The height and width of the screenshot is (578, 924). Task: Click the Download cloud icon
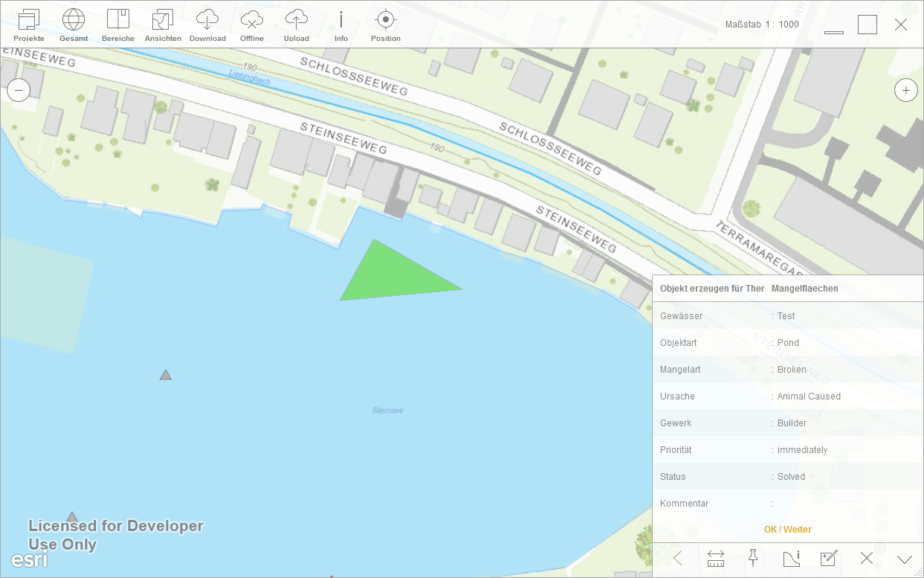pyautogui.click(x=207, y=25)
